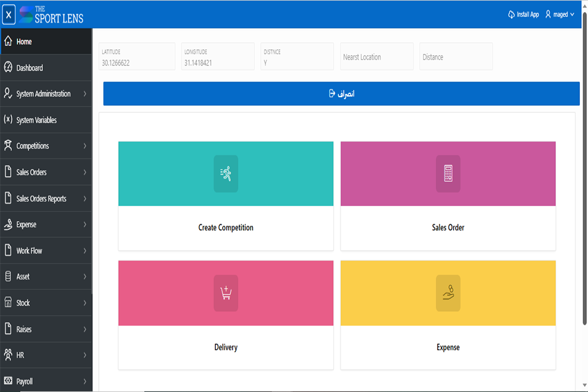Click the Nearst Location input field

(x=376, y=57)
